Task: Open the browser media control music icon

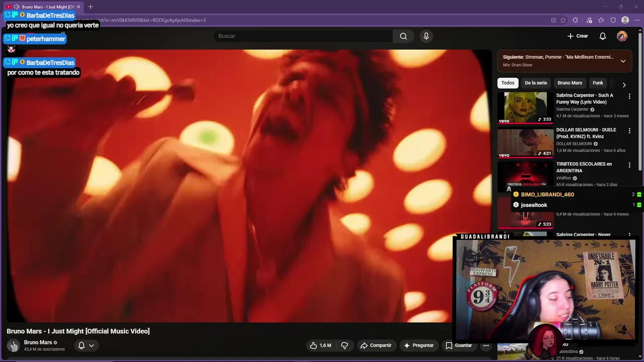Action: (x=589, y=20)
